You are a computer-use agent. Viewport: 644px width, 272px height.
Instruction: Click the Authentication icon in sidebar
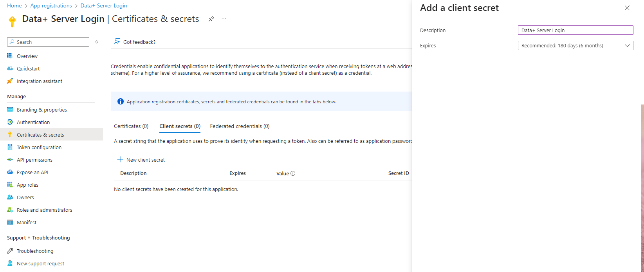[10, 122]
